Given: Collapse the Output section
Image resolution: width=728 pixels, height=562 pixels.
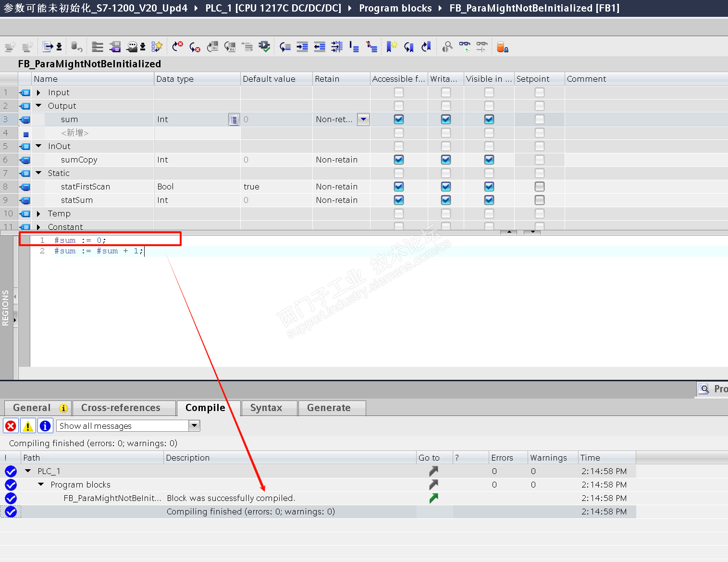Looking at the screenshot, I should coord(38,106).
